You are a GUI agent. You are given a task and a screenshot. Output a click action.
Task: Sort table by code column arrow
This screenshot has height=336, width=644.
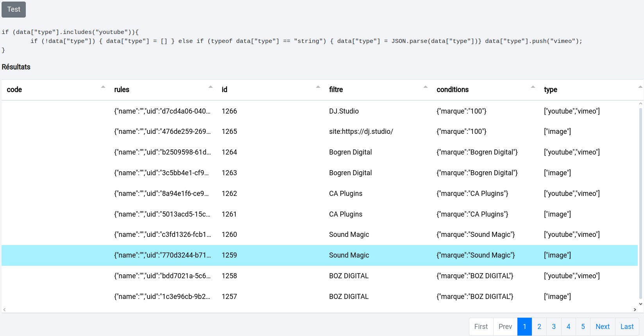tap(103, 87)
